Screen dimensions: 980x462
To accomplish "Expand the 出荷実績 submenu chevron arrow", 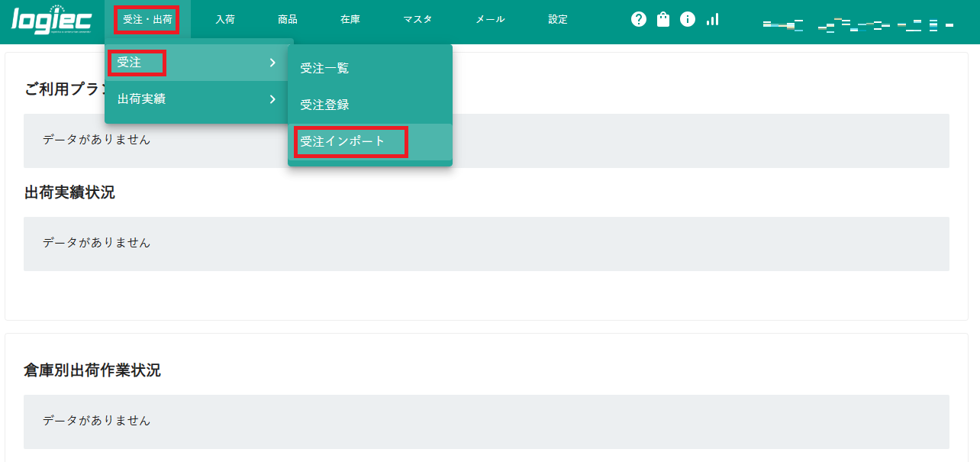I will pos(272,99).
